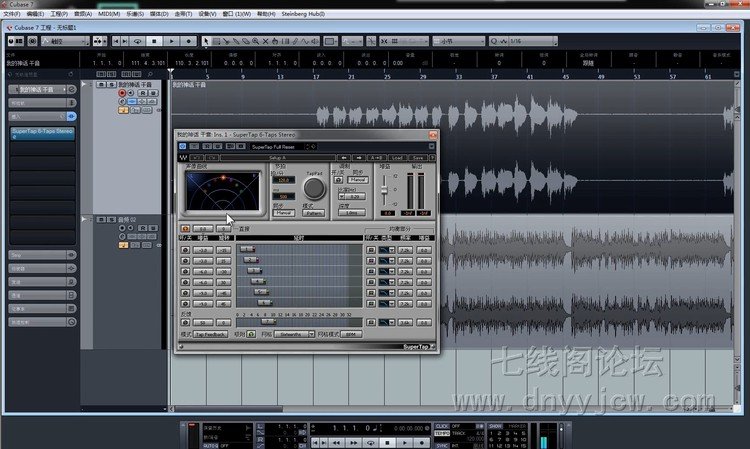
Task: Select the Glue tool
Action: point(236,42)
